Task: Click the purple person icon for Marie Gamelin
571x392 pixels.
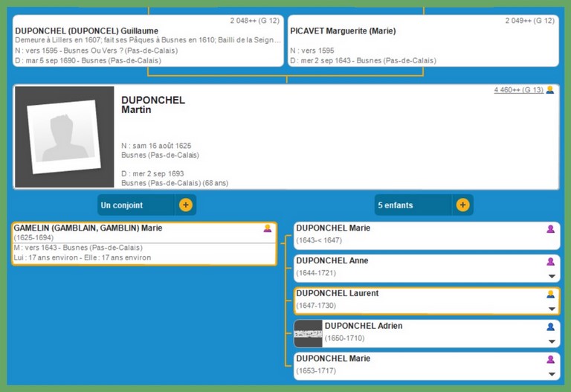Action: 268,228
